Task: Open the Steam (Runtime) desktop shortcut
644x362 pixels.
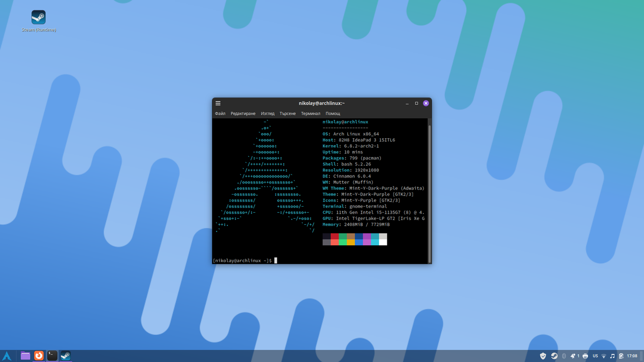Action: 38,21
